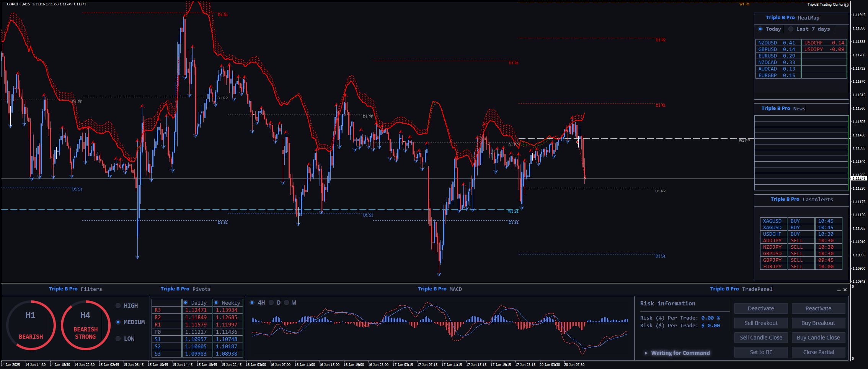The image size is (868, 369).
Task: Click the Set to BE button
Action: click(x=761, y=352)
